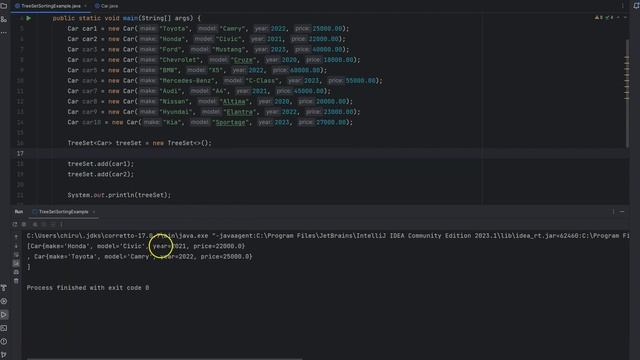Click line 'treeSet.add(car1);' in editor
The height and width of the screenshot is (360, 640).
[x=101, y=164]
